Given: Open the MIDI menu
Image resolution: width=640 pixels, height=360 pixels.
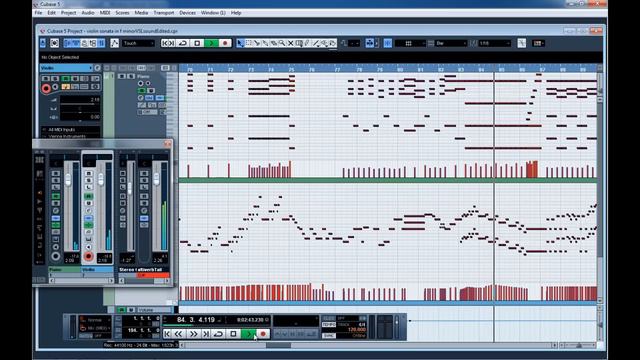Looking at the screenshot, I should pos(105,13).
